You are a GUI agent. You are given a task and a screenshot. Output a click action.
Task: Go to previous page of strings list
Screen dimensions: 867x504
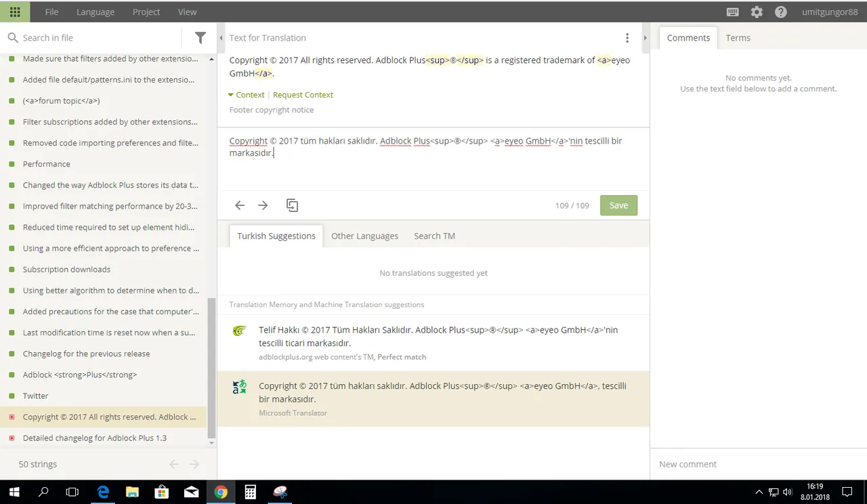[x=174, y=464]
